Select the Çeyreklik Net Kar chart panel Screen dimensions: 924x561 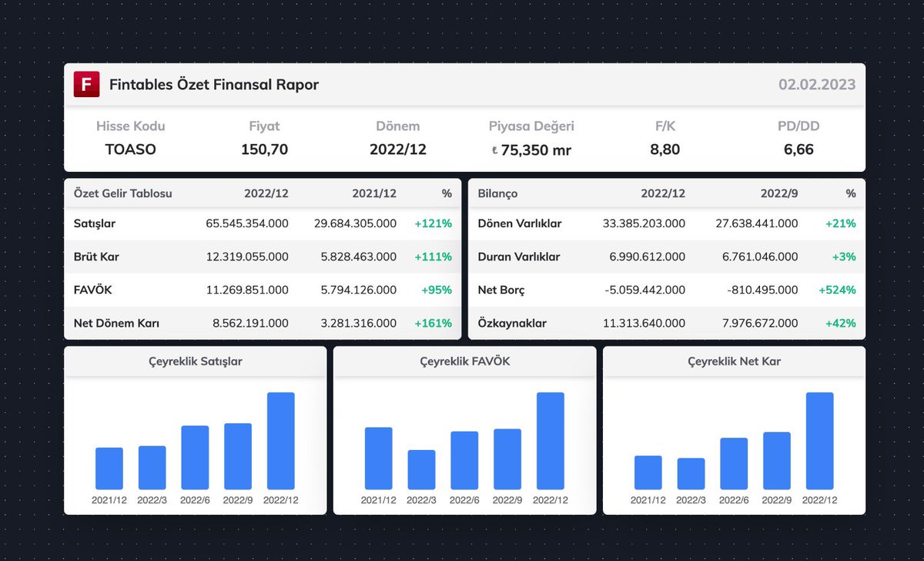(x=733, y=431)
